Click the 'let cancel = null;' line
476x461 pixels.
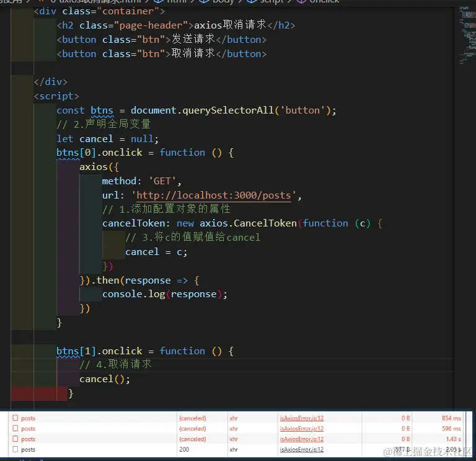click(x=107, y=139)
